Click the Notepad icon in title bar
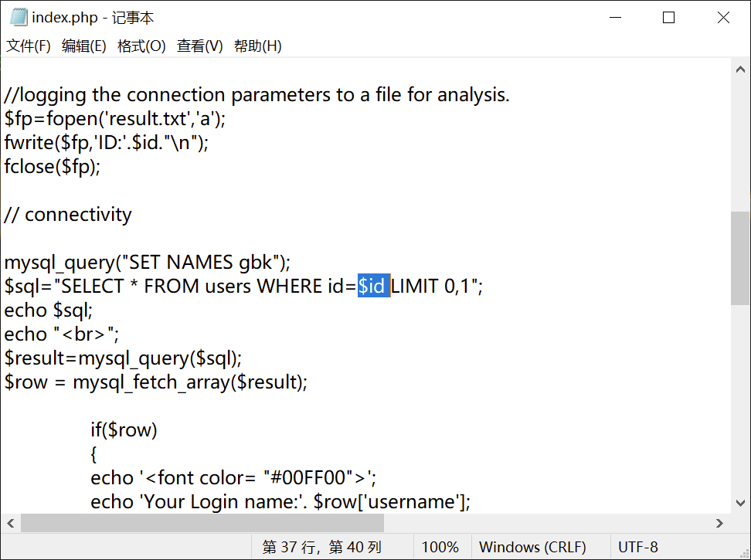 (19, 17)
